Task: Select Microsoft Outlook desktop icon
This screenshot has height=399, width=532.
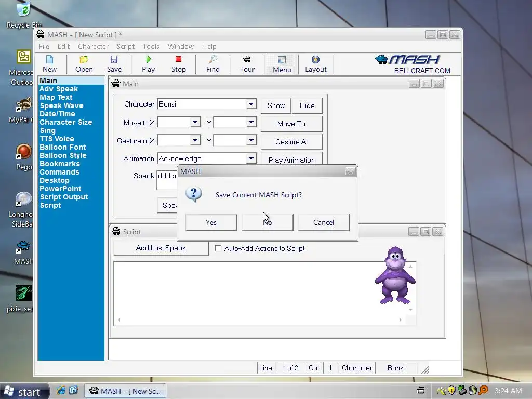Action: (x=22, y=68)
